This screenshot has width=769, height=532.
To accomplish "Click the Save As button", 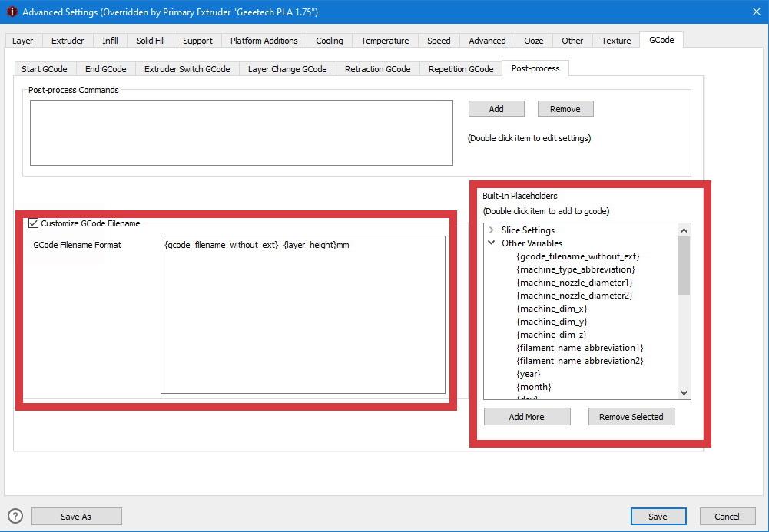I will tap(76, 517).
